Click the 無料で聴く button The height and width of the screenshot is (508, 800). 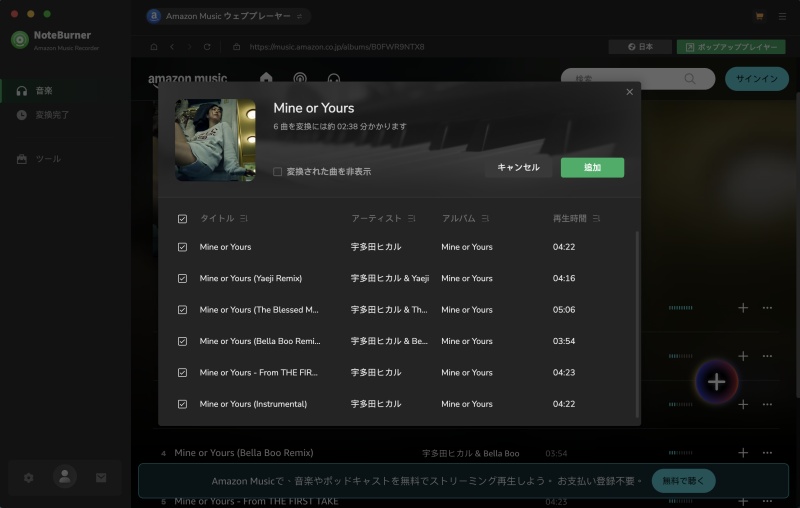pyautogui.click(x=683, y=480)
